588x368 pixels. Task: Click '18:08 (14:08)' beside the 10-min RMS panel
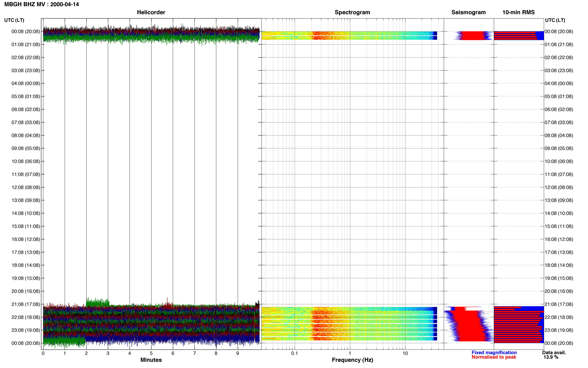(559, 265)
